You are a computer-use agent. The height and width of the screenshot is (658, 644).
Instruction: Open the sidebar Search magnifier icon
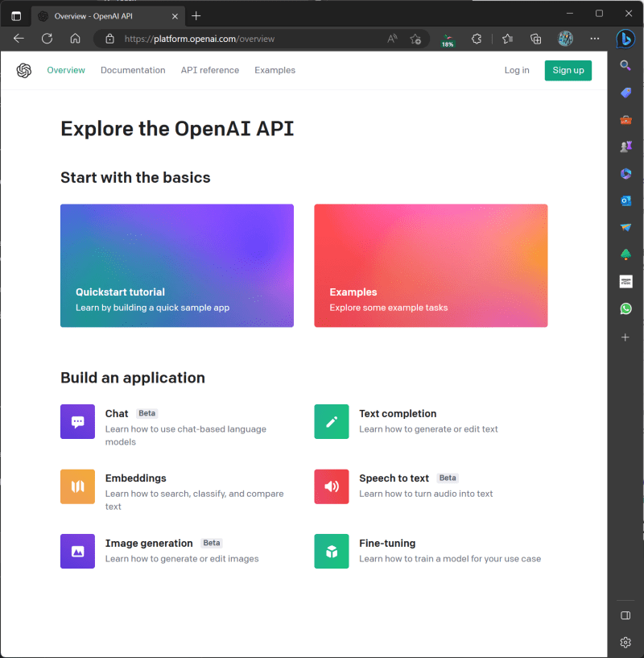pos(625,65)
